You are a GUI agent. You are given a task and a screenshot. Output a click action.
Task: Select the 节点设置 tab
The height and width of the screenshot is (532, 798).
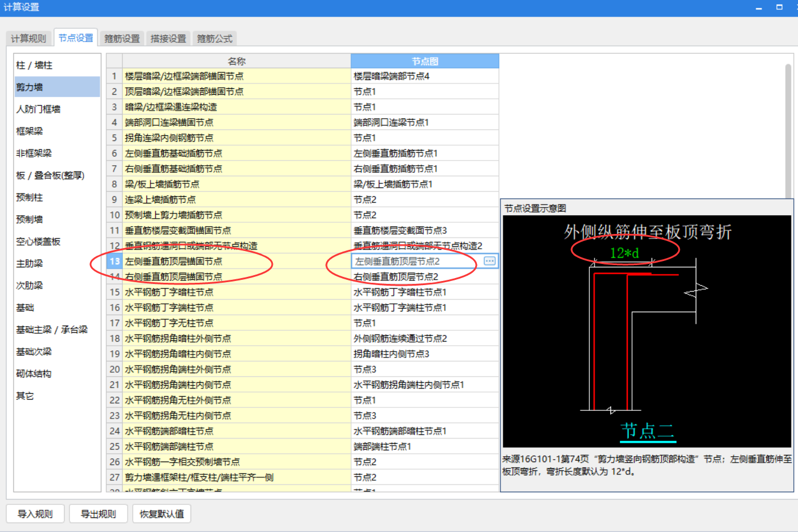pos(76,38)
